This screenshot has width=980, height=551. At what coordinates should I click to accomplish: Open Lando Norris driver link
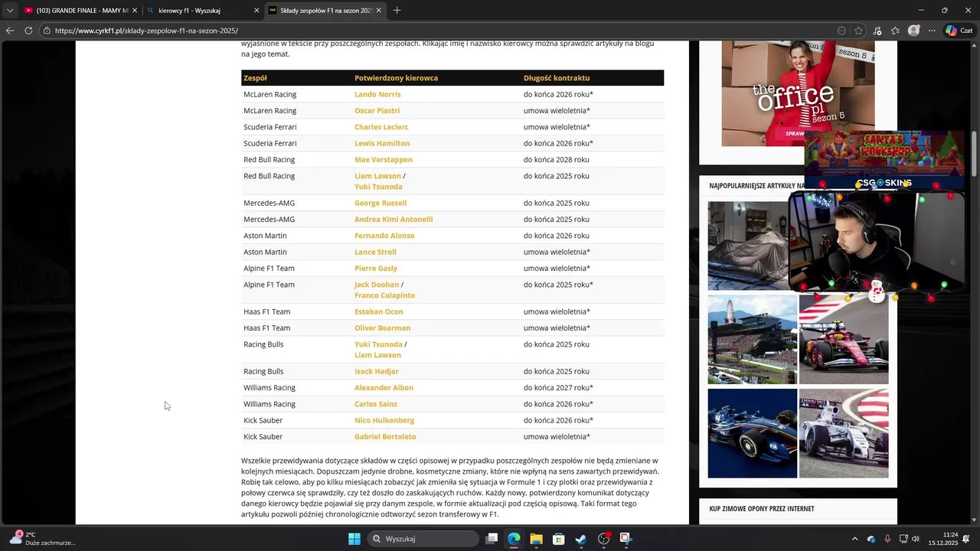pyautogui.click(x=377, y=94)
